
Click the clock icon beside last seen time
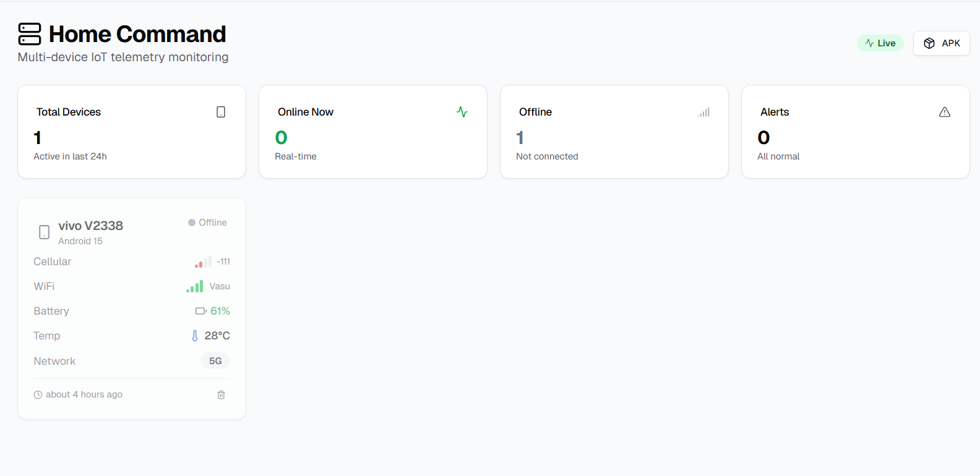point(38,394)
